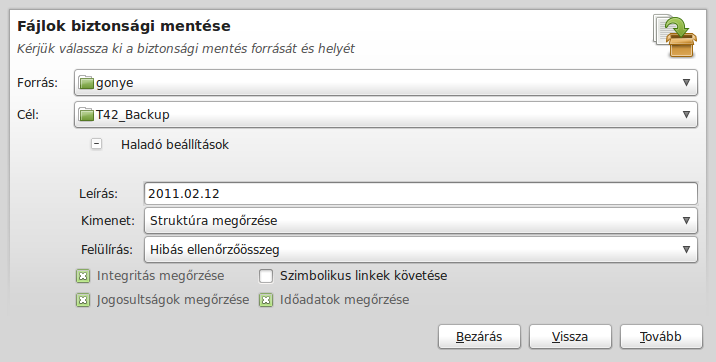The height and width of the screenshot is (362, 716).
Task: Click the Leírás description text field
Action: coord(421,194)
